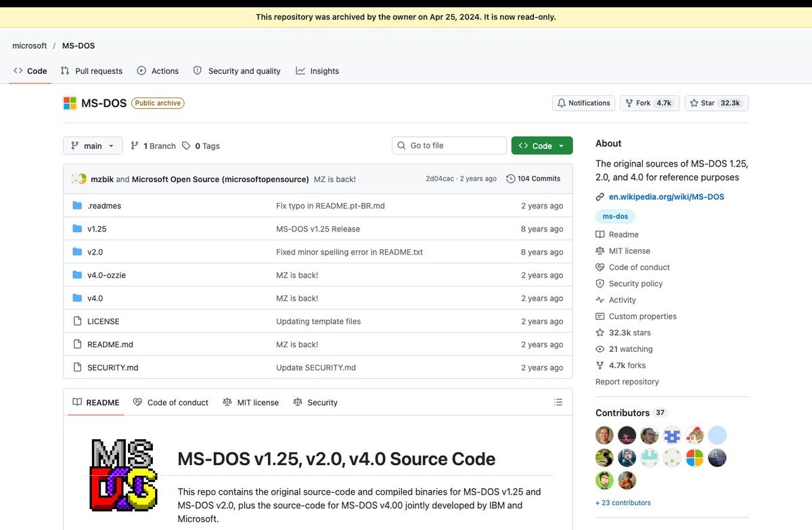View the 32.3k stars link
The width and height of the screenshot is (812, 530).
coord(623,333)
